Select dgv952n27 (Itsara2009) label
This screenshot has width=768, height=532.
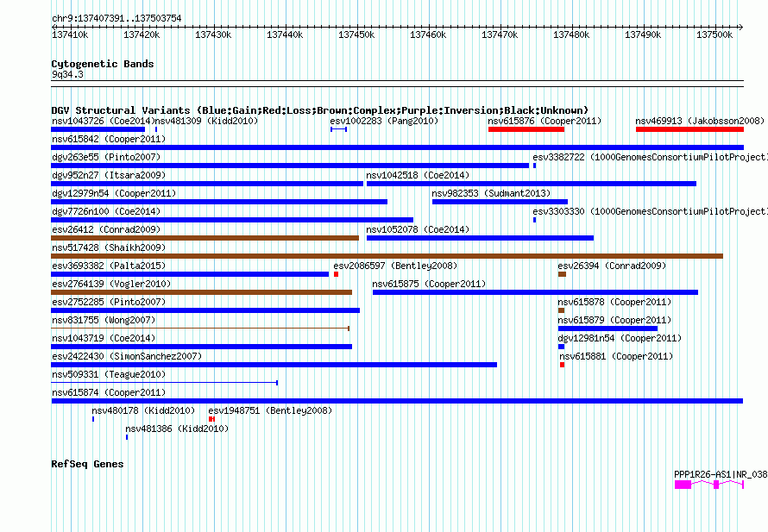pos(109,175)
